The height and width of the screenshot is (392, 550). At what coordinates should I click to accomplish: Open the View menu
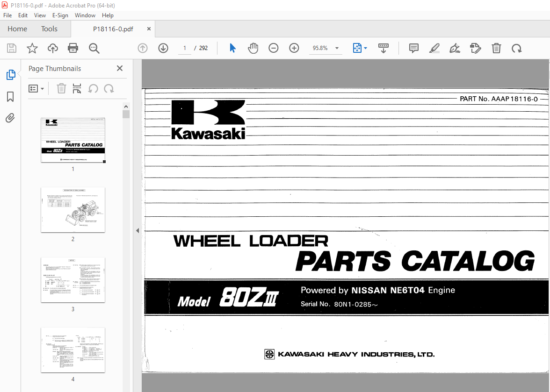pos(40,15)
